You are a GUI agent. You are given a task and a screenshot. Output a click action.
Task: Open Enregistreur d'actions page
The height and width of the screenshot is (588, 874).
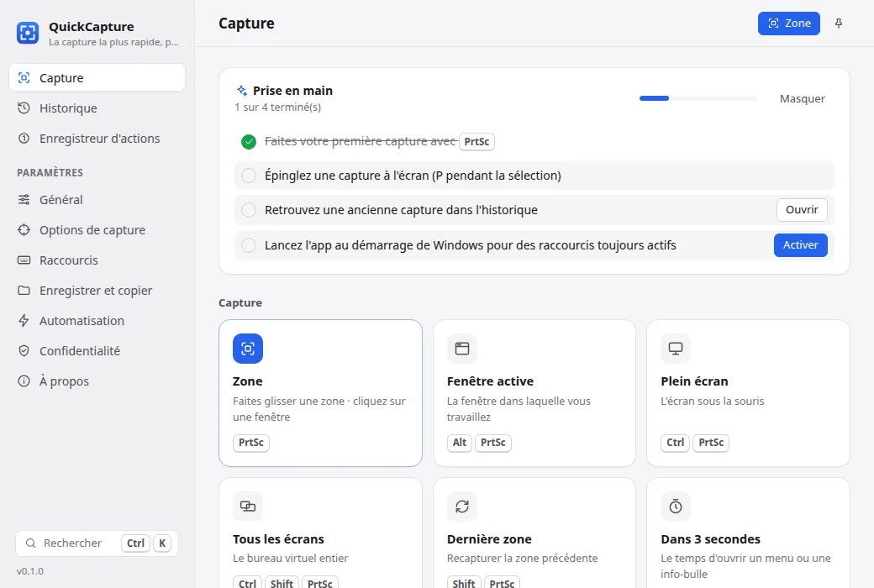coord(97,139)
